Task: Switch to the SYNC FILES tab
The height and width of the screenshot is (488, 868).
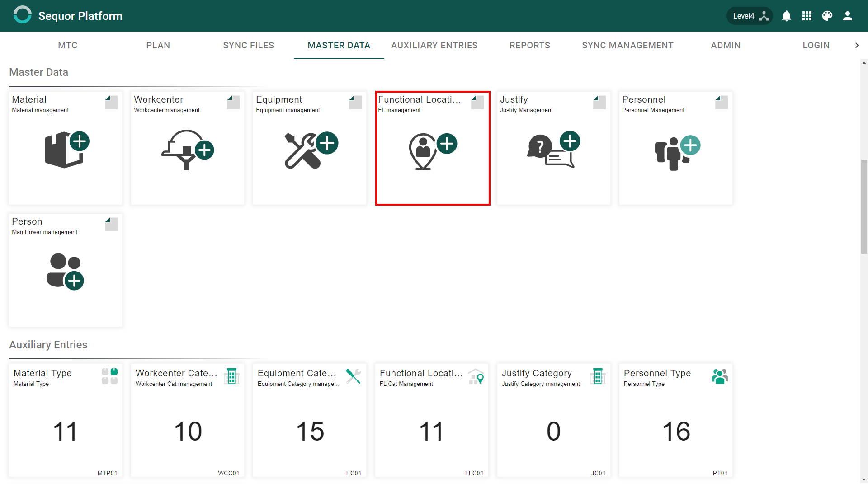Action: 249,45
